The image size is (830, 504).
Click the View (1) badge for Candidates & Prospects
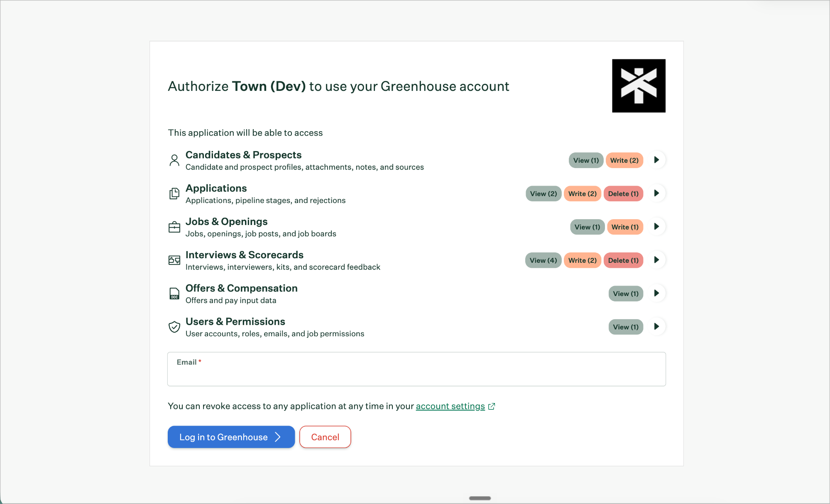coord(586,160)
